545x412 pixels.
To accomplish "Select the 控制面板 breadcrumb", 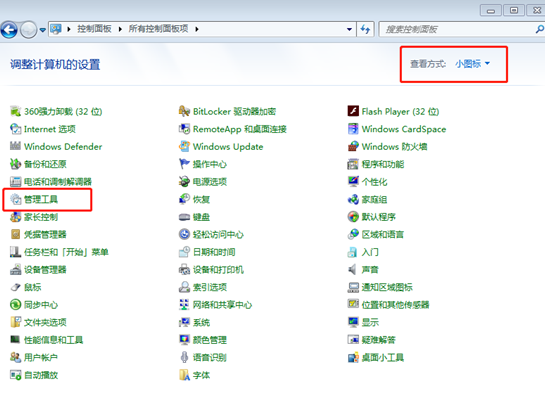I will click(94, 29).
